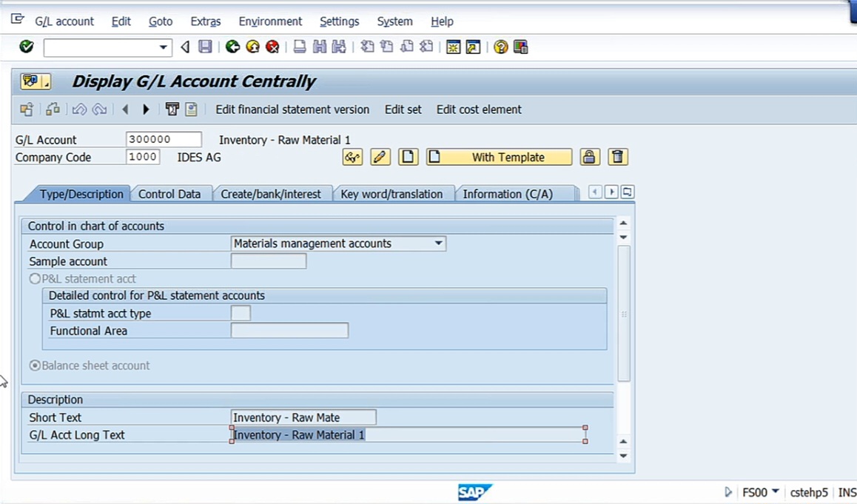Click the G/L Account number field
857x504 pixels.
click(164, 139)
